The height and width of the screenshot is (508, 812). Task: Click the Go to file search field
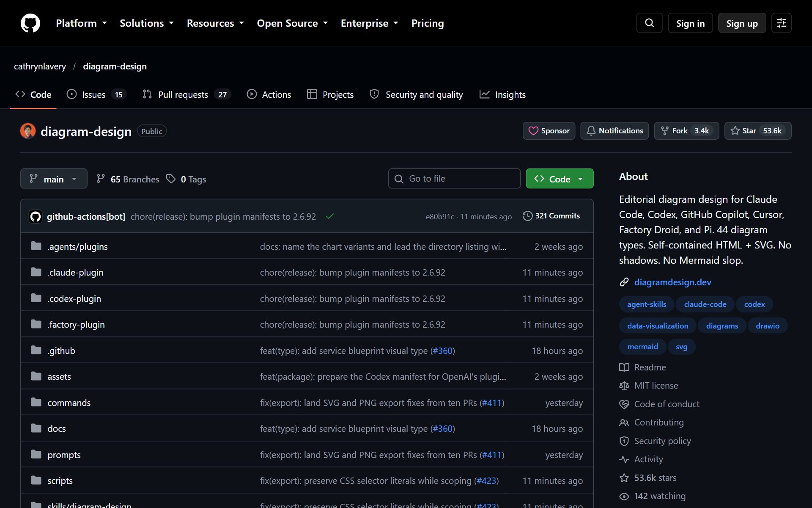tap(454, 179)
